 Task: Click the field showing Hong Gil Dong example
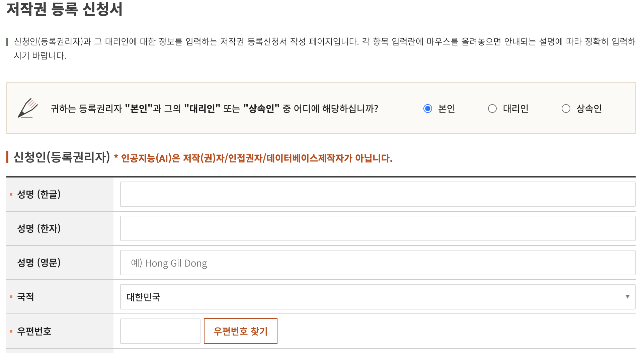(378, 263)
